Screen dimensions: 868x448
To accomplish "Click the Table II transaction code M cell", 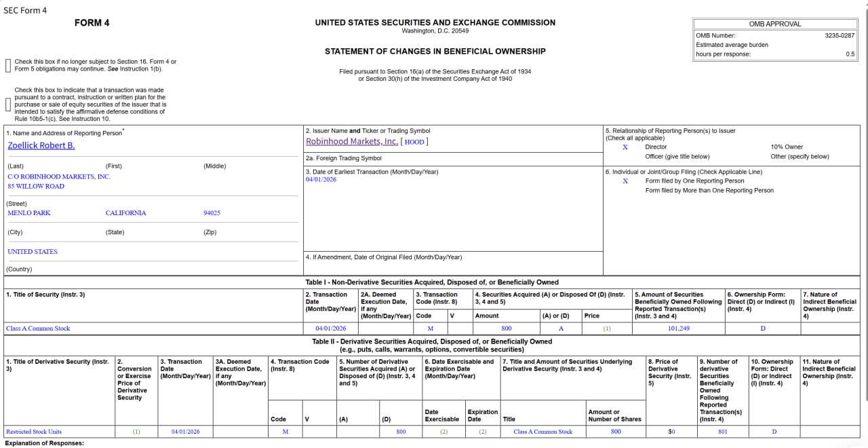I will coord(285,432).
